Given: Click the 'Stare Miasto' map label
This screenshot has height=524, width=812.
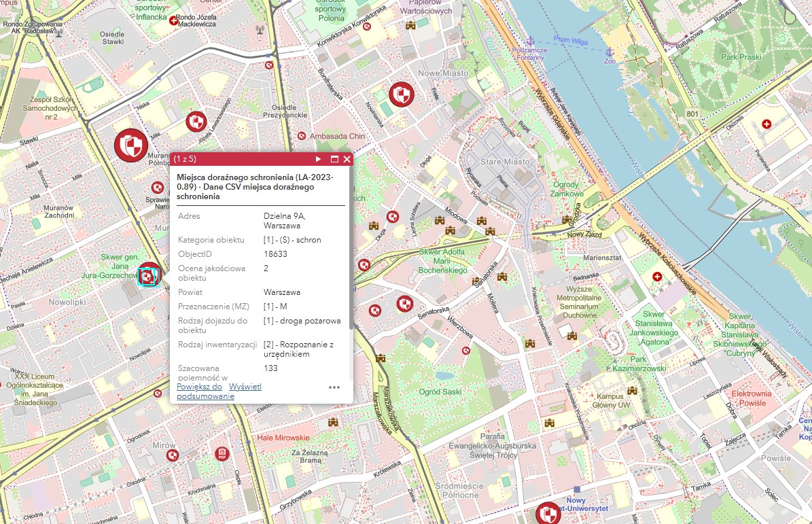Looking at the screenshot, I should pos(505,162).
